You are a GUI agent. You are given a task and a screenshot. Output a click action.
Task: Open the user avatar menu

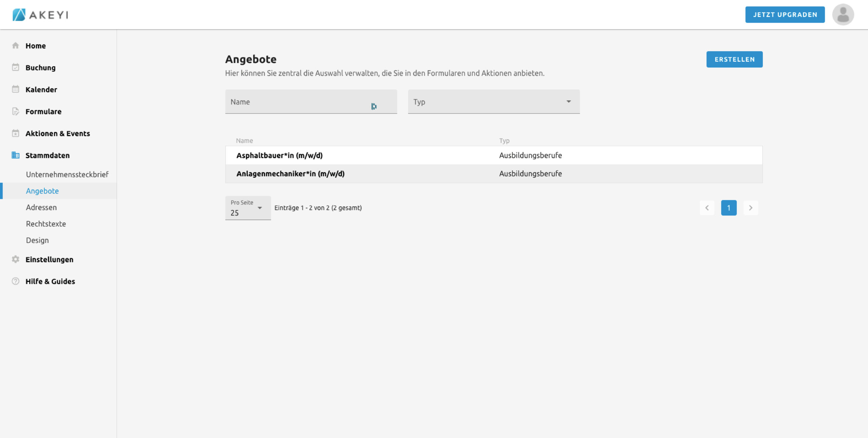tap(843, 15)
